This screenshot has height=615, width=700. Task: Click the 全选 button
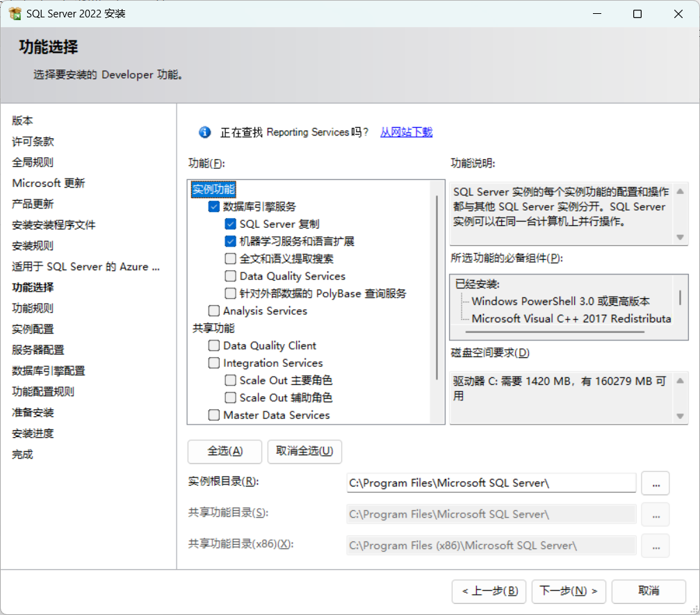click(x=224, y=452)
